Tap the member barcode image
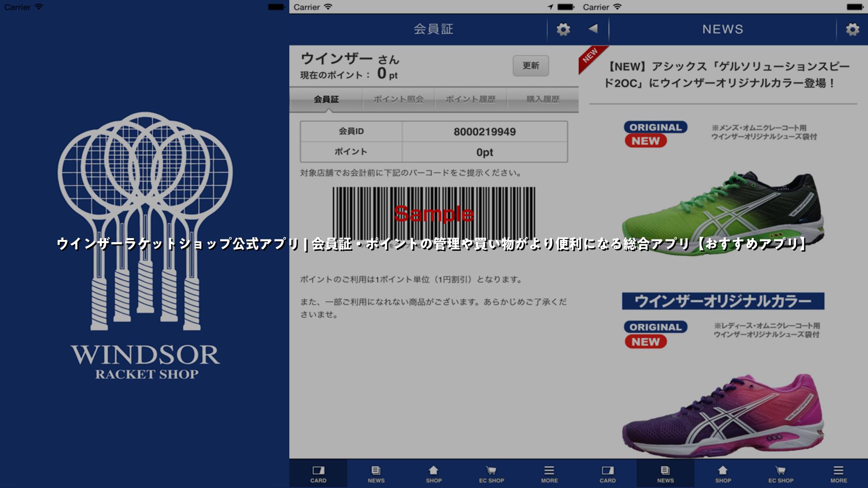This screenshot has width=868, height=488. [434, 213]
